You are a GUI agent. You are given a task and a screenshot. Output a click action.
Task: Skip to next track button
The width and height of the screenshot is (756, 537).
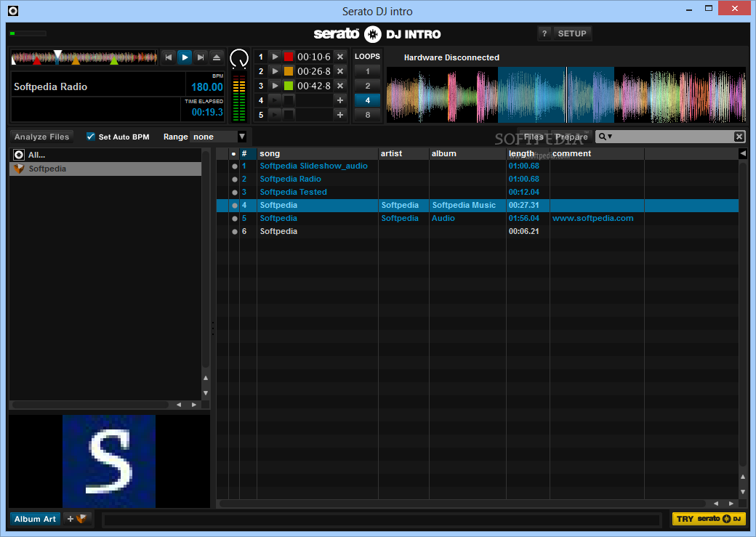(x=201, y=57)
